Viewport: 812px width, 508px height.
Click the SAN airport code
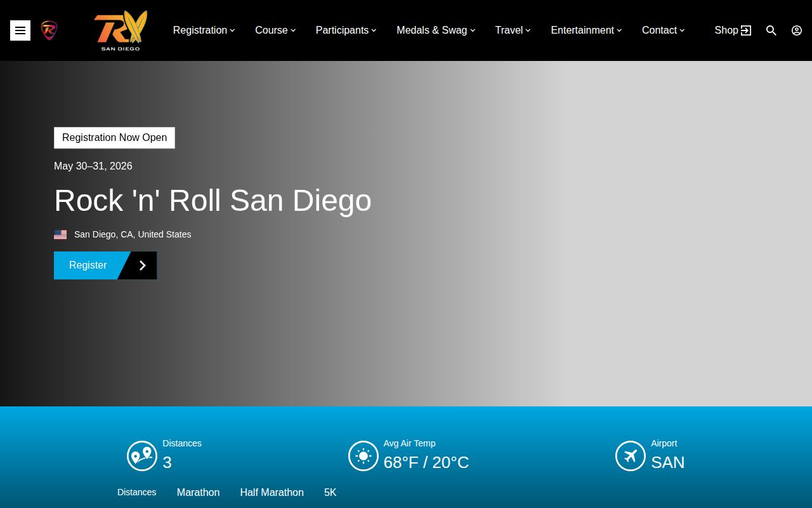pos(668,462)
